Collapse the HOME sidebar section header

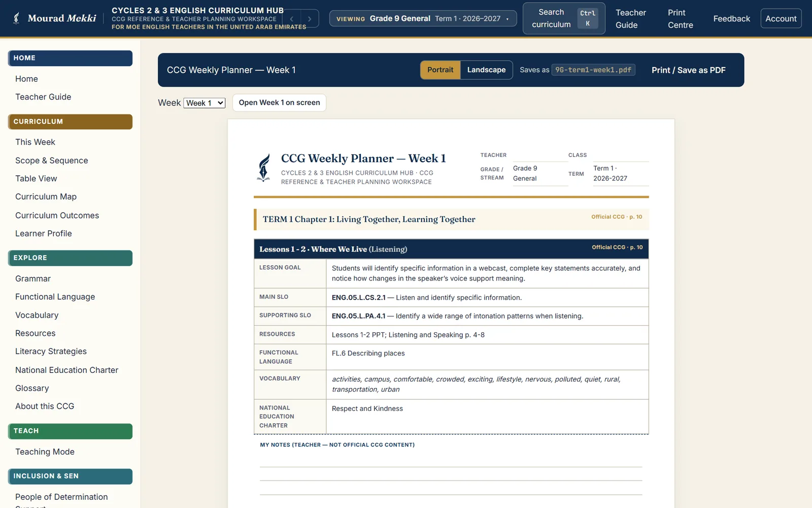pos(70,58)
